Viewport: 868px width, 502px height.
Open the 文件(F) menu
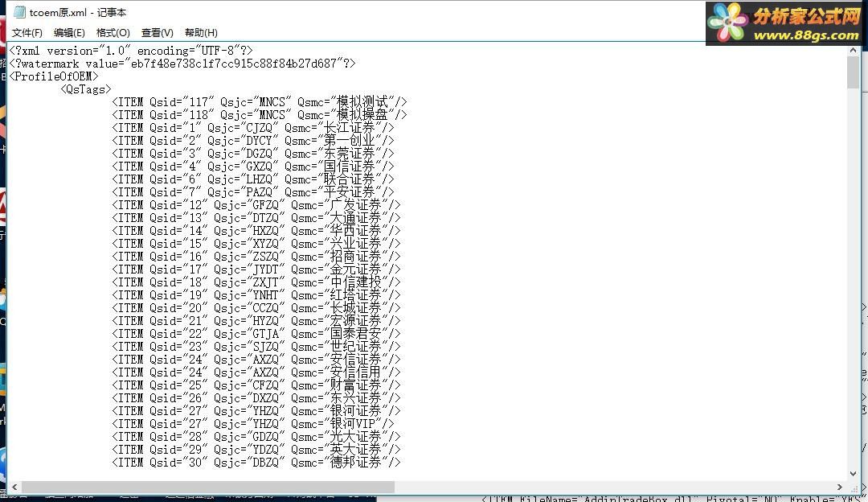point(27,33)
